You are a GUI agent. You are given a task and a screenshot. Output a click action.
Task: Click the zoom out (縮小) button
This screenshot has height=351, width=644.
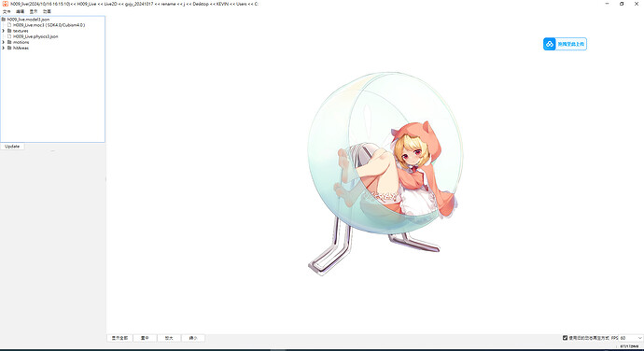tap(193, 338)
